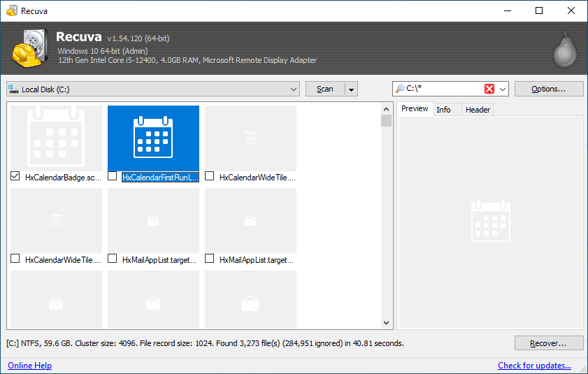This screenshot has height=374, width=588.
Task: Click the red X to clear filter
Action: coord(489,89)
